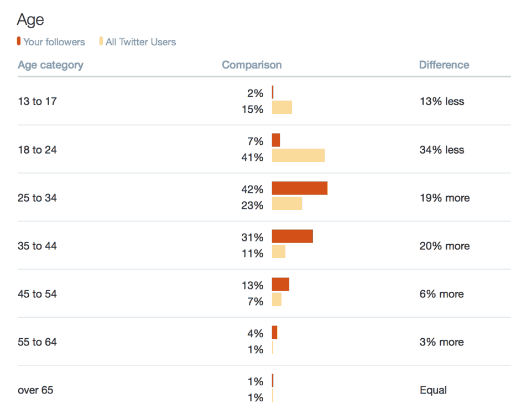Viewport: 511px width, 420px height.
Task: Select the 'over 65' age row label
Action: point(35,390)
